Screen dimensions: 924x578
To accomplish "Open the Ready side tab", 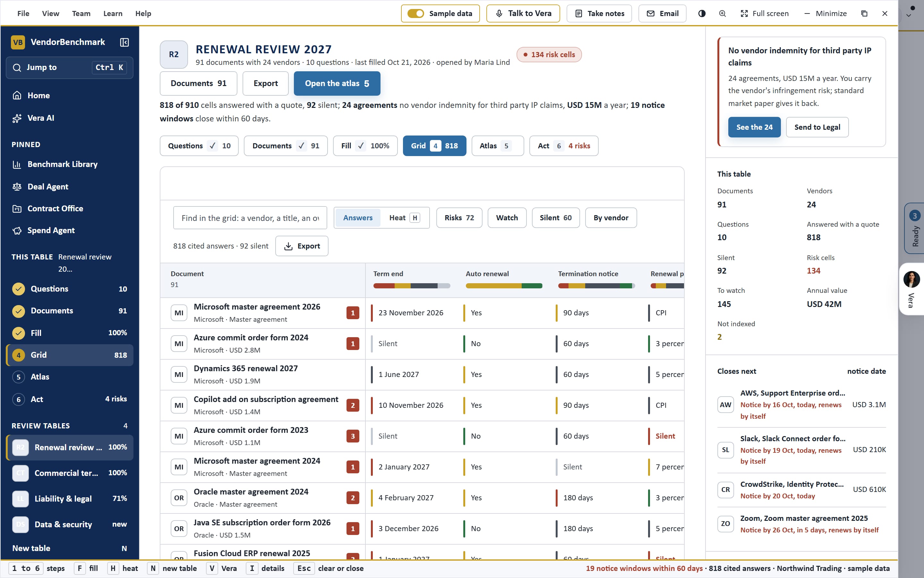I will pos(914,228).
